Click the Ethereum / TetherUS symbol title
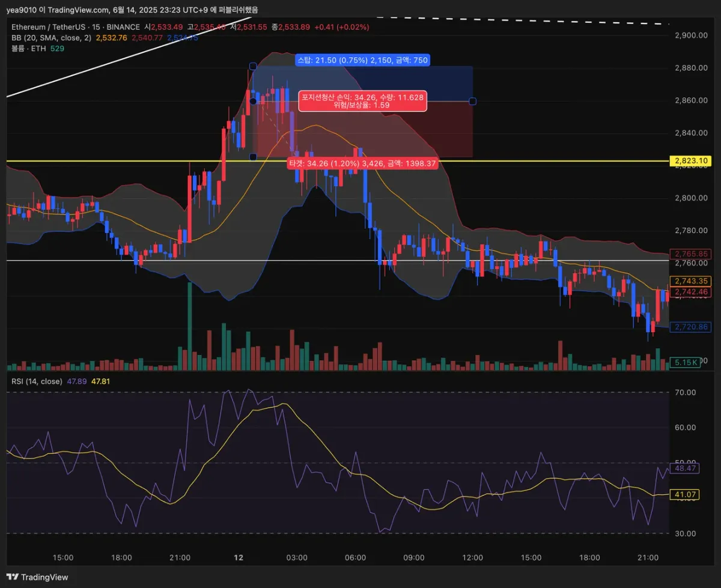This screenshot has height=588, width=721. (75, 27)
